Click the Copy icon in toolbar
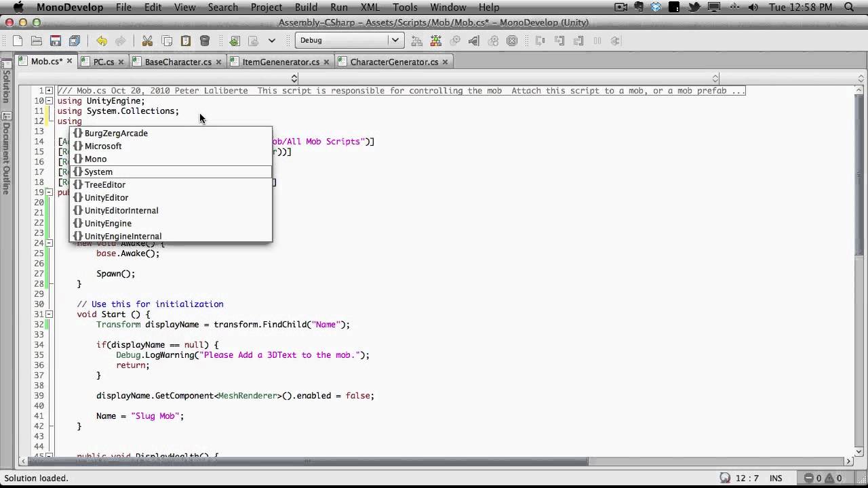This screenshot has height=488, width=868. coord(166,41)
